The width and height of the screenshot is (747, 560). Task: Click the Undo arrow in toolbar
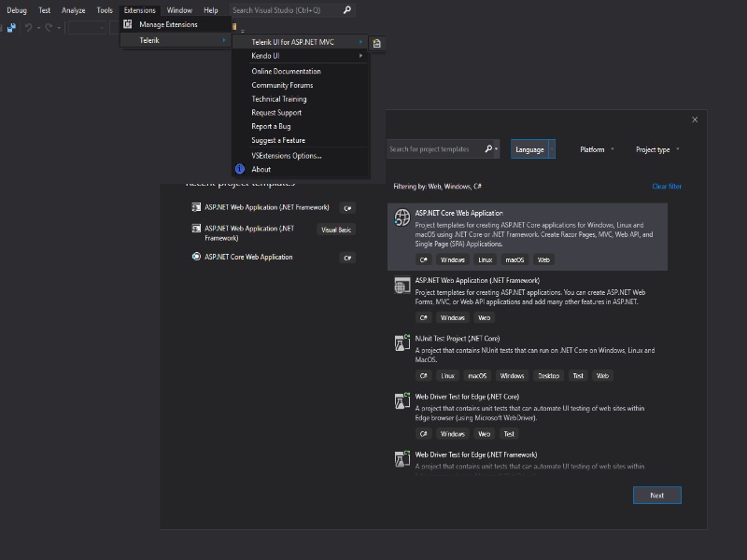pos(30,28)
